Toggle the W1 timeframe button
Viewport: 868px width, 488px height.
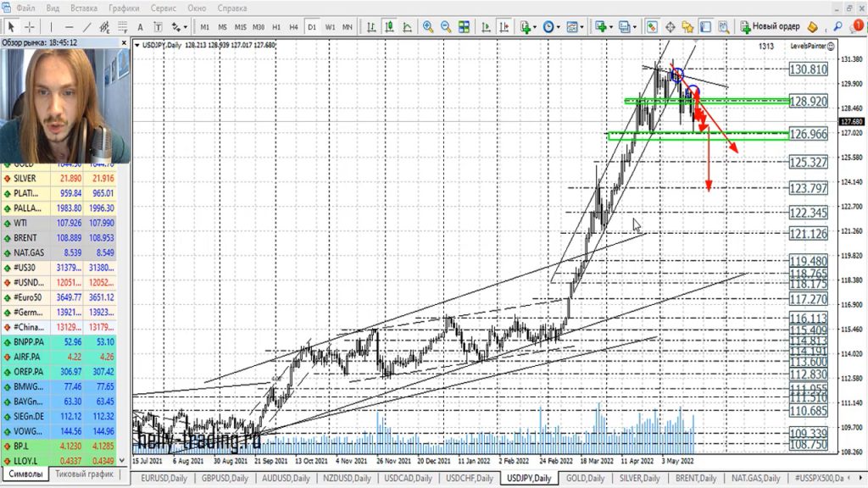pyautogui.click(x=330, y=27)
